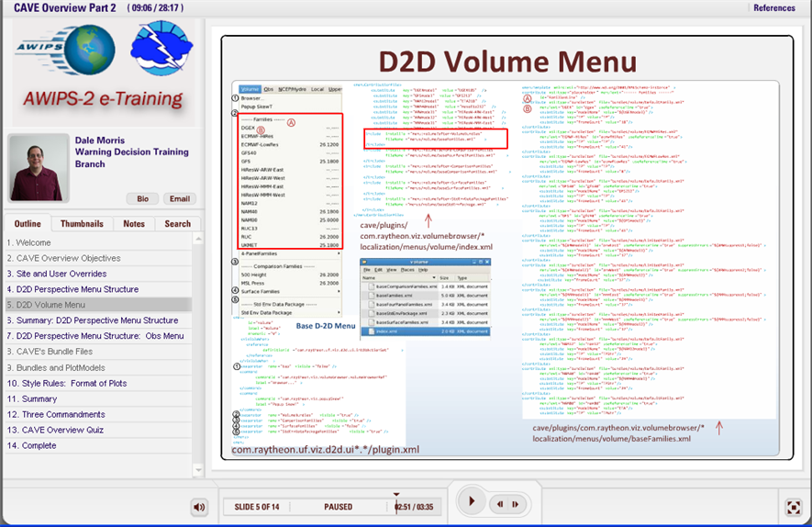The width and height of the screenshot is (812, 527).
Task: Play the paused slide
Action: click(472, 501)
